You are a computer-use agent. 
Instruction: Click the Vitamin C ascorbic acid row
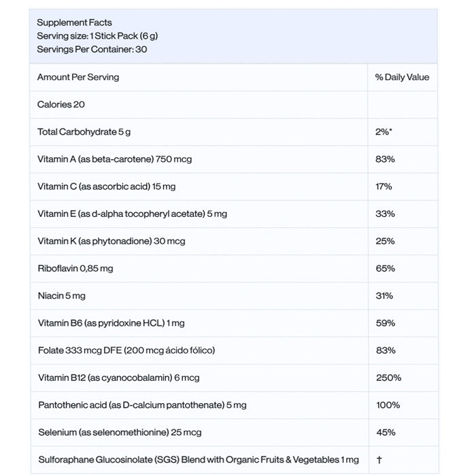click(x=107, y=186)
